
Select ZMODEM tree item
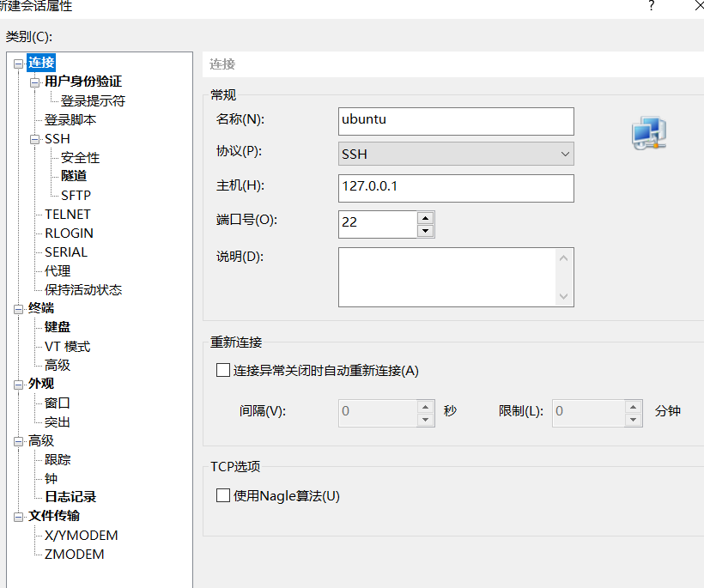74,554
